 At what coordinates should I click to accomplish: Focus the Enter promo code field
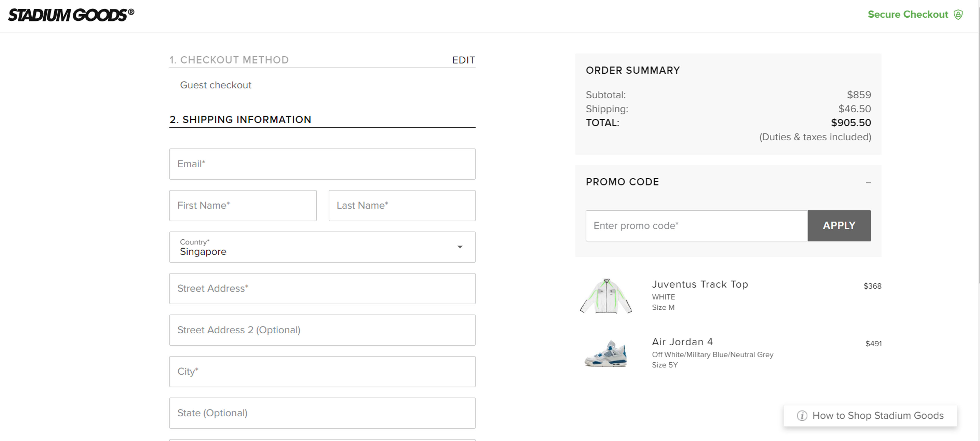pos(696,225)
